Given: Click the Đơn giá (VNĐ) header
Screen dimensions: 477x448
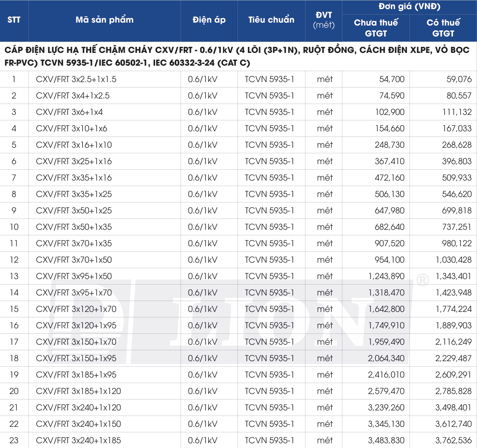Looking at the screenshot, I should [409, 7].
